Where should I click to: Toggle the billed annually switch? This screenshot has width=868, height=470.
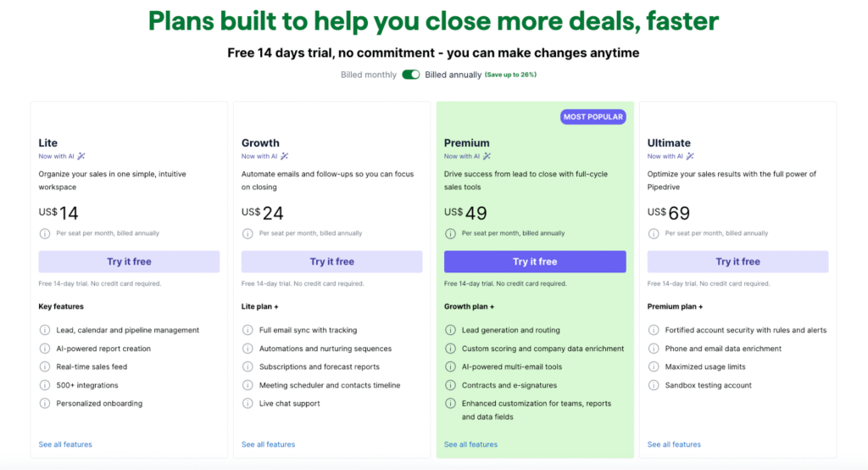click(411, 75)
